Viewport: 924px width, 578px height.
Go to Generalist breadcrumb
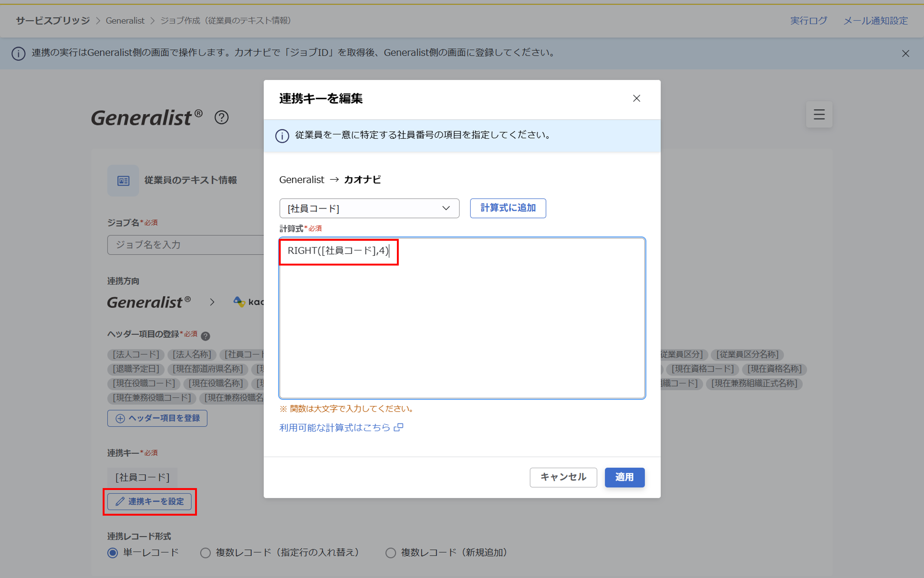125,21
